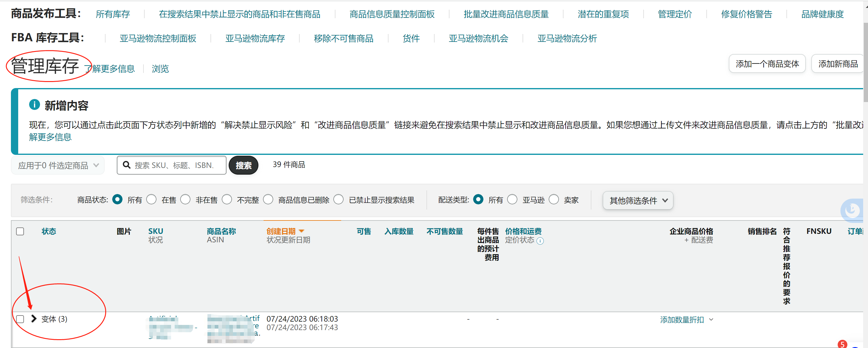Select the 不完整 radio button
The width and height of the screenshot is (868, 348).
coord(227,200)
